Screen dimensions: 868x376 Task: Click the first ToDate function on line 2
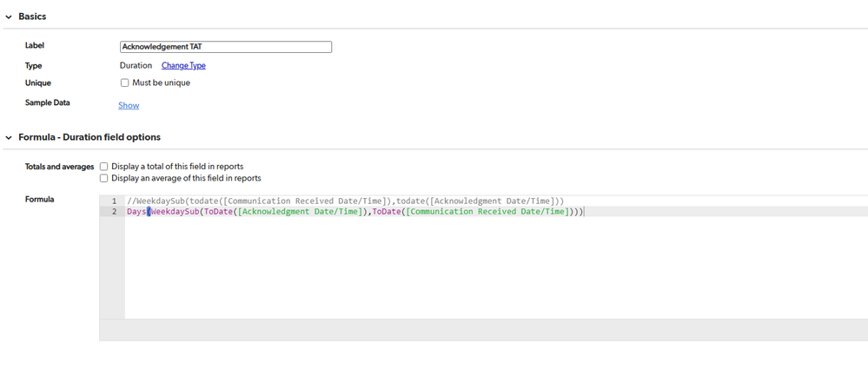click(x=217, y=212)
